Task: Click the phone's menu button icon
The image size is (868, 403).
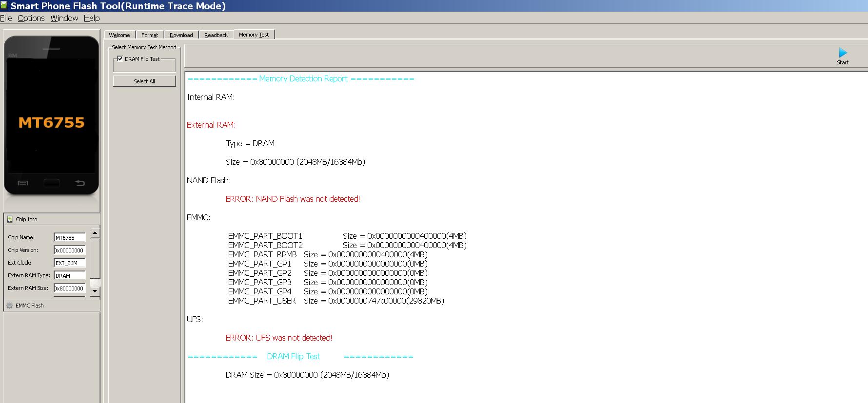Action: (x=23, y=183)
